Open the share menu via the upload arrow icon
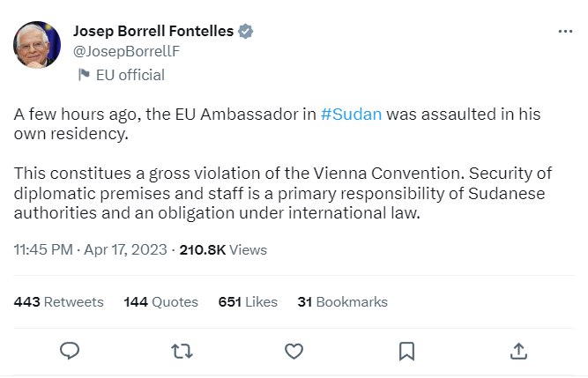Screen dimensions: 588x378 point(518,352)
